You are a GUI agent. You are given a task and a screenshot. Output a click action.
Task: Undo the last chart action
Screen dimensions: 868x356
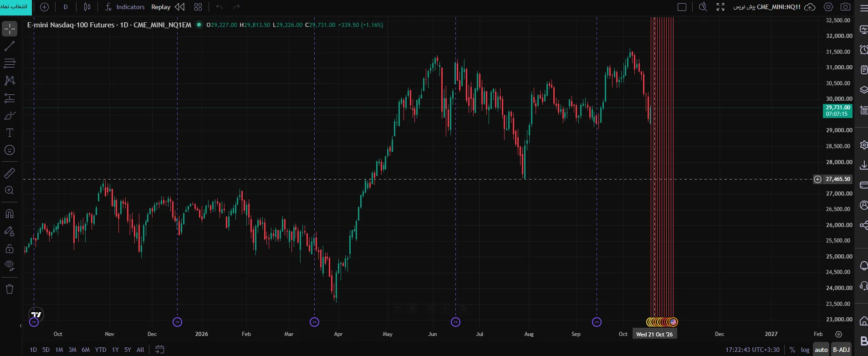pos(219,7)
